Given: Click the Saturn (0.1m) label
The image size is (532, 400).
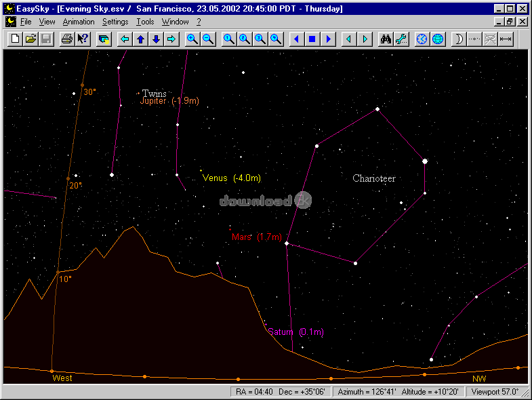Looking at the screenshot, I should point(295,332).
